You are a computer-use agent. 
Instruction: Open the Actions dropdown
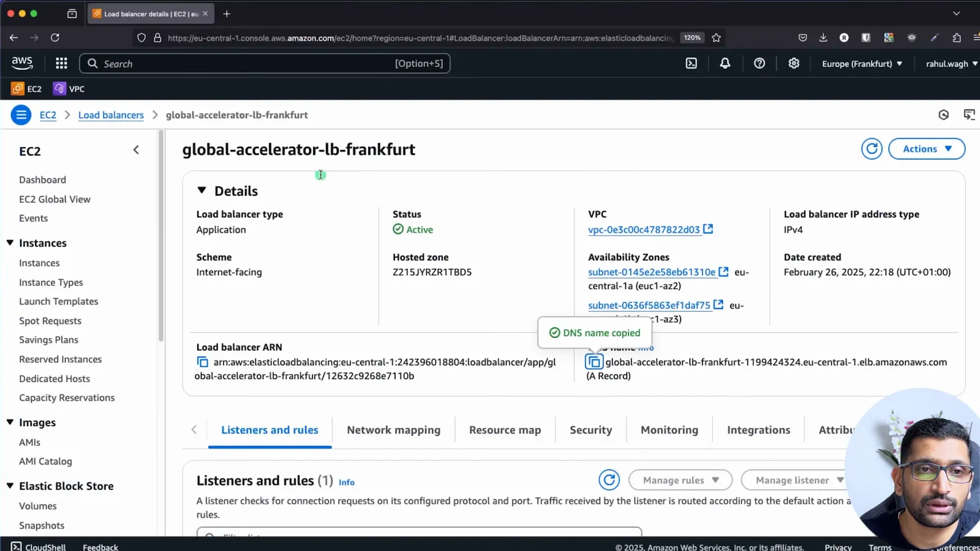(927, 149)
